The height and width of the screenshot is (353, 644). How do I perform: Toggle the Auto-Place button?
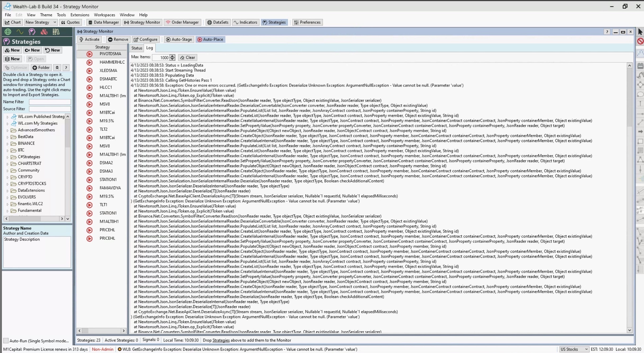(x=210, y=40)
